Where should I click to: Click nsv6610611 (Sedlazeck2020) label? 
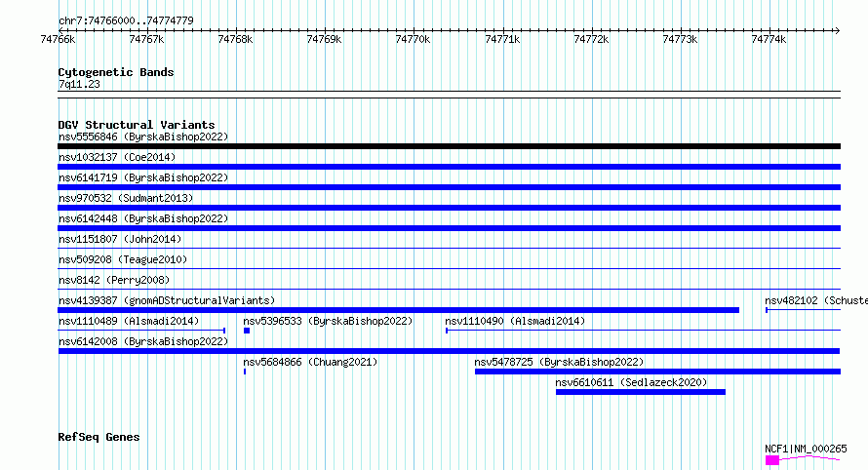(631, 382)
